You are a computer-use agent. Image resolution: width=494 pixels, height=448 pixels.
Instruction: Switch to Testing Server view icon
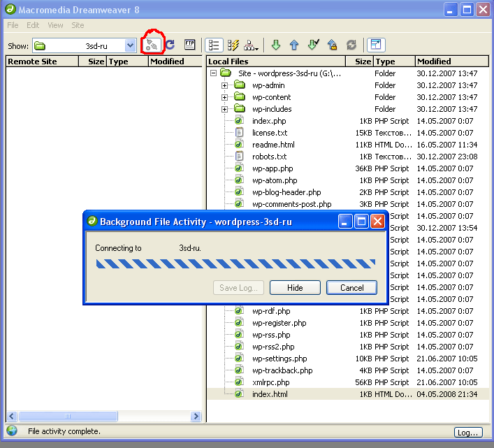click(233, 45)
